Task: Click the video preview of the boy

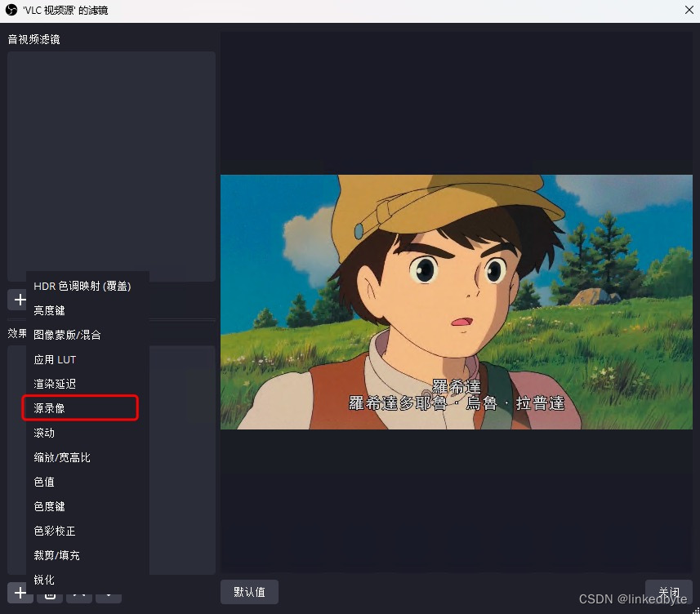Action: point(457,302)
